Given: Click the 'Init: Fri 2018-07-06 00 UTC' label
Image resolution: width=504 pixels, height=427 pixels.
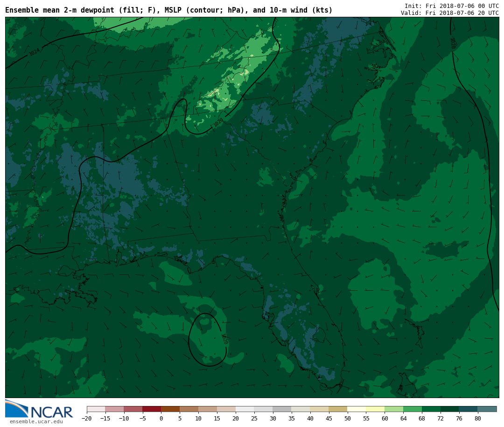Looking at the screenshot, I should (x=452, y=6).
